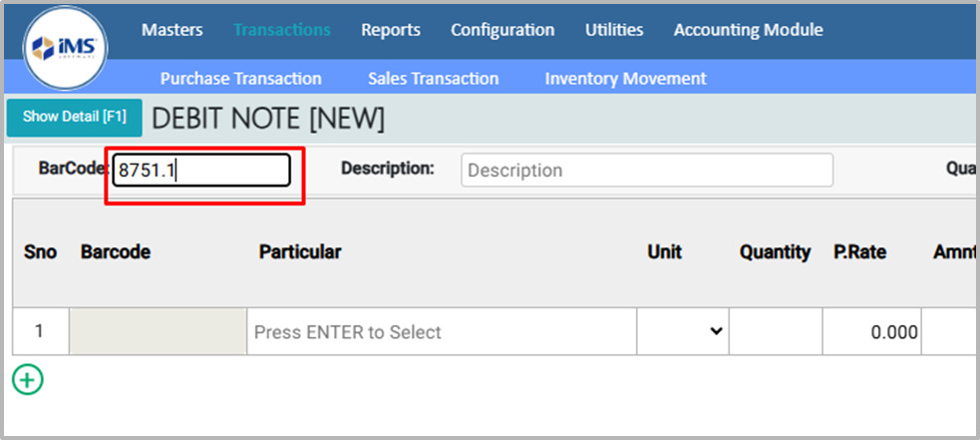Expand the Unit dropdown in row 1
The height and width of the screenshot is (440, 980).
coord(683,332)
